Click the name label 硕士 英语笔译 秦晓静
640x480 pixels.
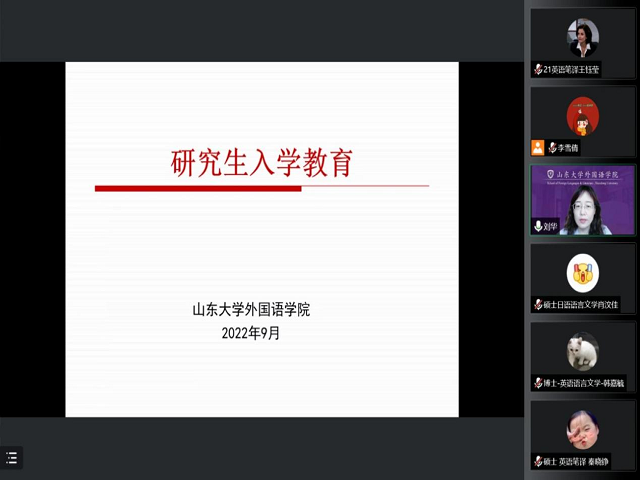[x=576, y=462]
